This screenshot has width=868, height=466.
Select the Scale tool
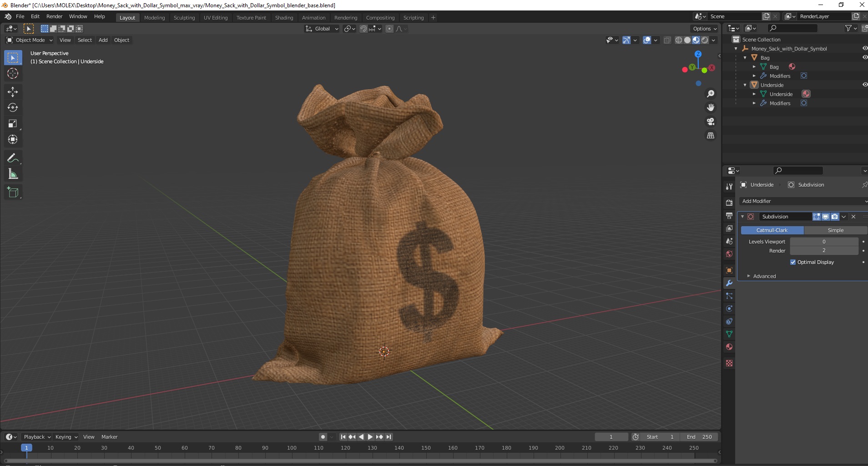coord(13,123)
